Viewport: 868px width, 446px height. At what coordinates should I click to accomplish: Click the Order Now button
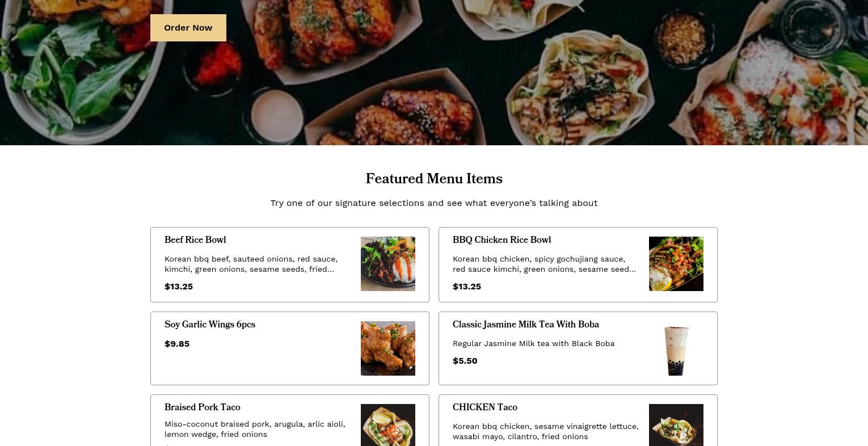(x=188, y=28)
